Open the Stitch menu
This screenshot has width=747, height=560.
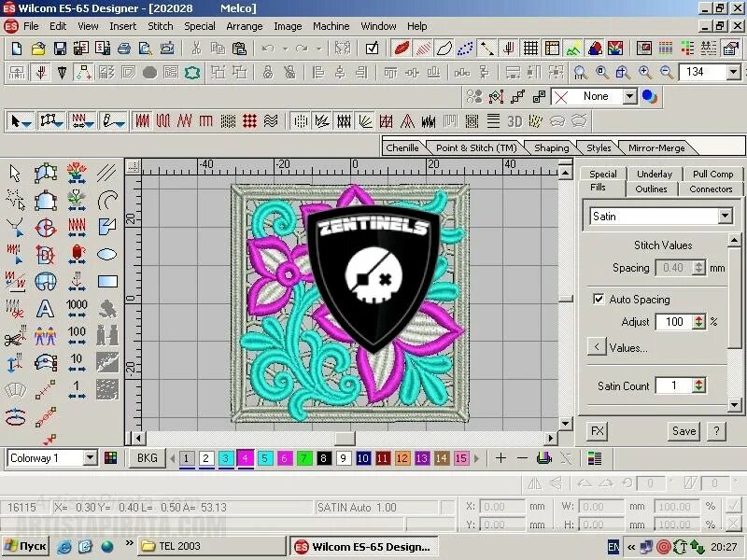(160, 26)
